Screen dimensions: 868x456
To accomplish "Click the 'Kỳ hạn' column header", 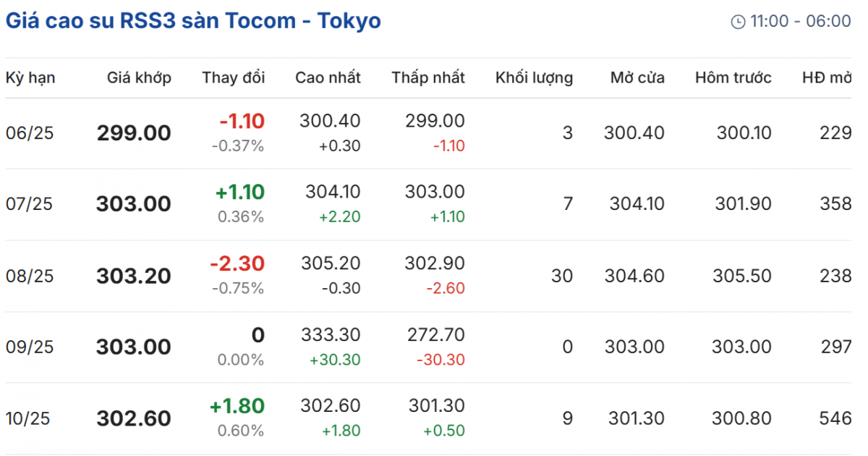I will click(x=30, y=78).
